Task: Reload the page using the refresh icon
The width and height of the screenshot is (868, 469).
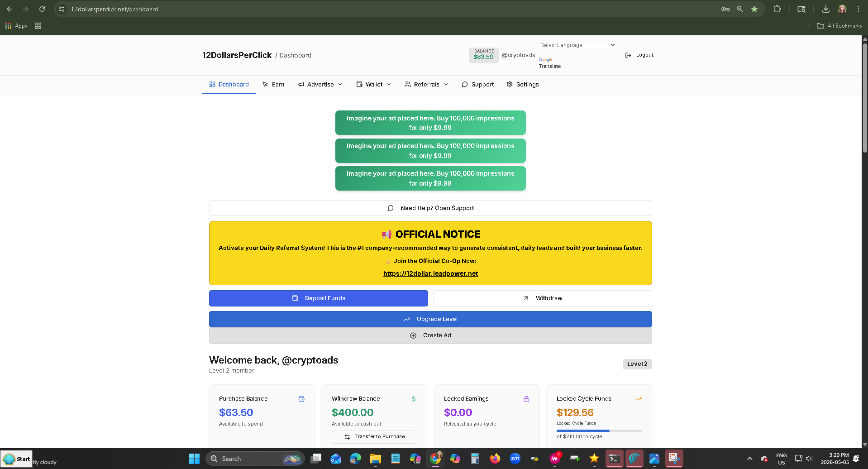Action: (x=42, y=9)
